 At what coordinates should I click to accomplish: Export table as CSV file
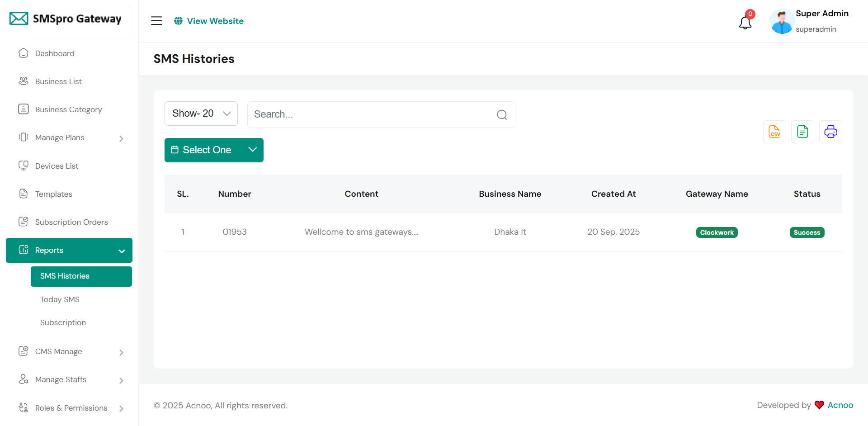point(774,132)
